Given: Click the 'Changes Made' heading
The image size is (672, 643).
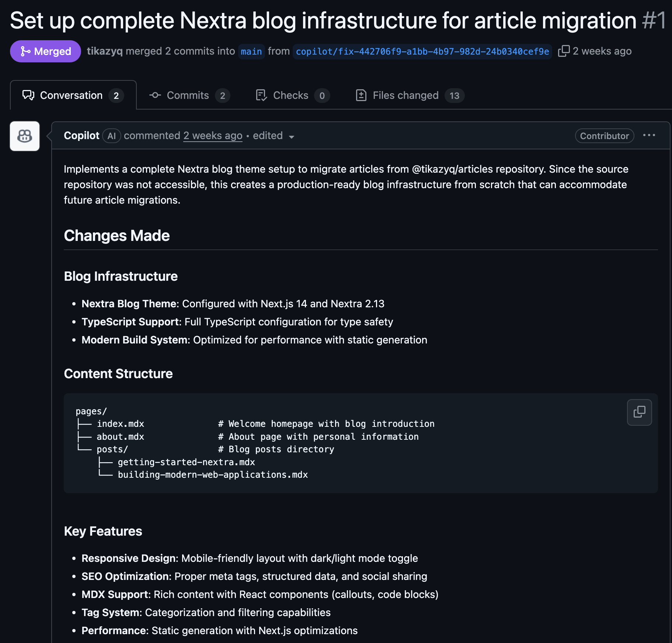Looking at the screenshot, I should [x=117, y=235].
